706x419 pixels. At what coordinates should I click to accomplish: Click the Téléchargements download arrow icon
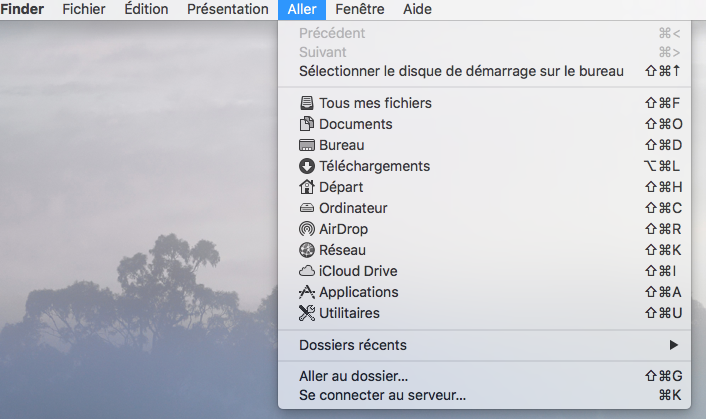point(307,166)
